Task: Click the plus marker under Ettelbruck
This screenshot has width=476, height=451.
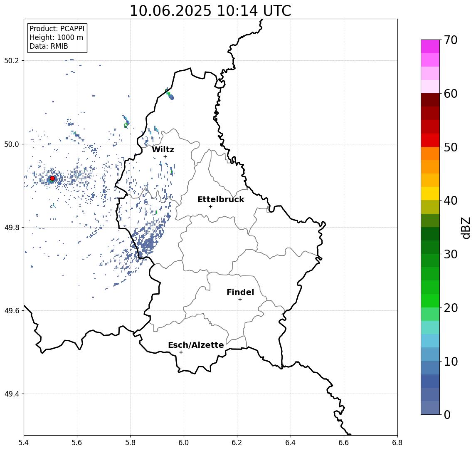Action: click(210, 207)
